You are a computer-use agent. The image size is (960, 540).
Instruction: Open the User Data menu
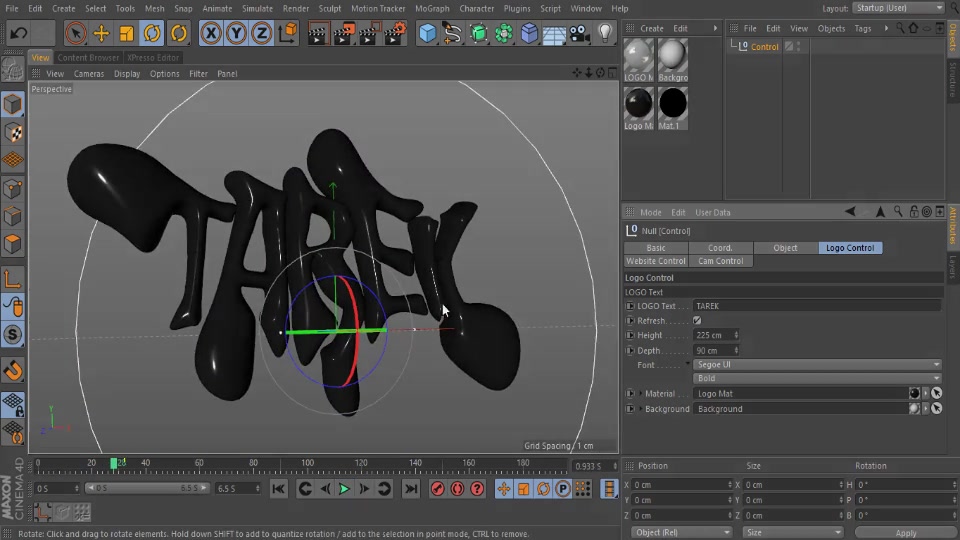(x=713, y=212)
